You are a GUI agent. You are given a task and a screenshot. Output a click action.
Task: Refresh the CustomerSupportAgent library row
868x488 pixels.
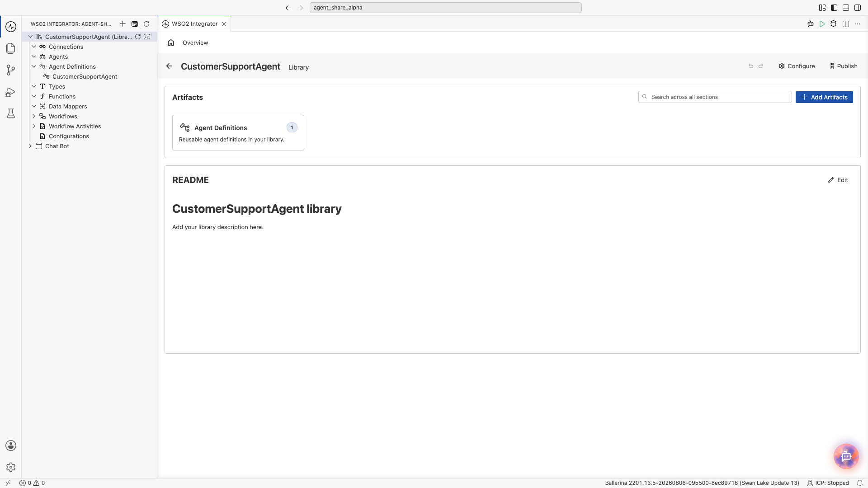(138, 37)
